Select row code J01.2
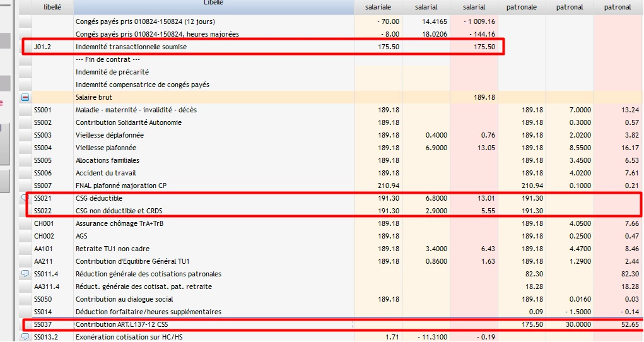 coord(43,47)
